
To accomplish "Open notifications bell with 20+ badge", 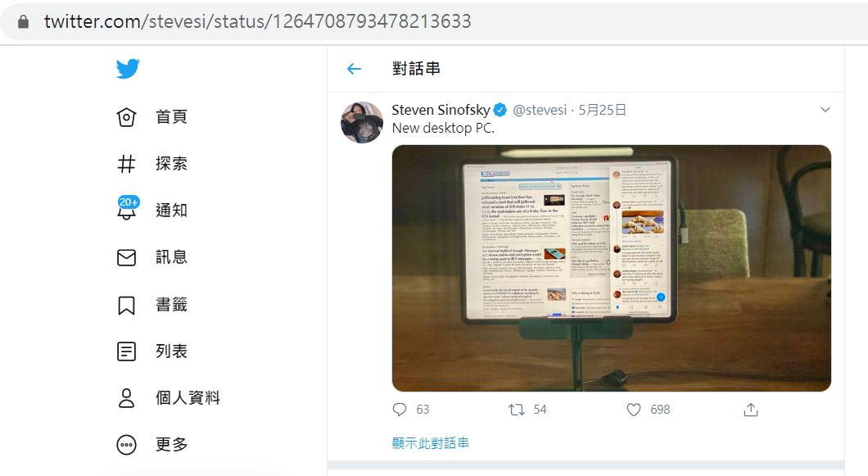I will tap(127, 208).
